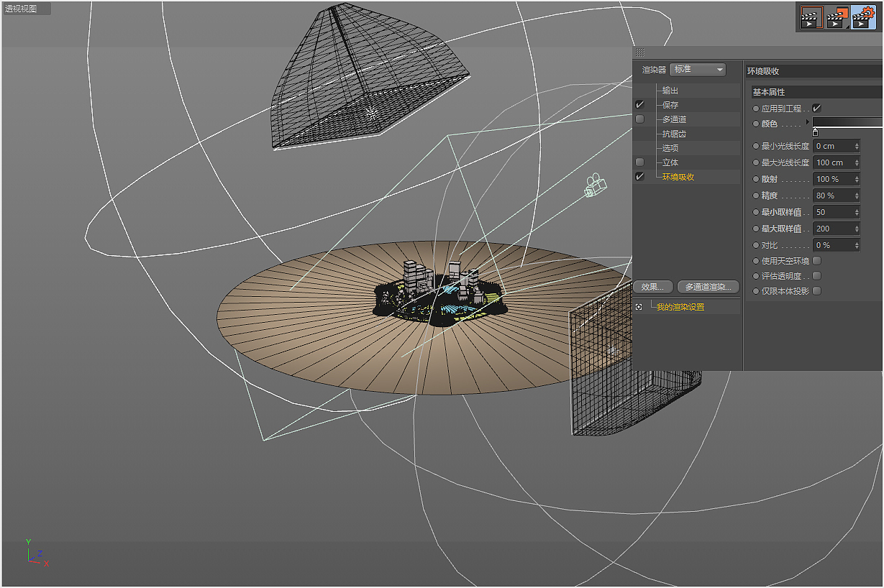The image size is (884, 588).
Task: Uncheck 应用到工程 checkbox
Action: [x=816, y=109]
